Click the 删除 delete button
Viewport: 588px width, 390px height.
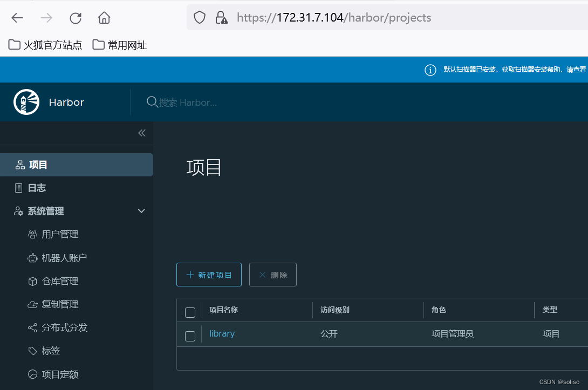pyautogui.click(x=273, y=275)
